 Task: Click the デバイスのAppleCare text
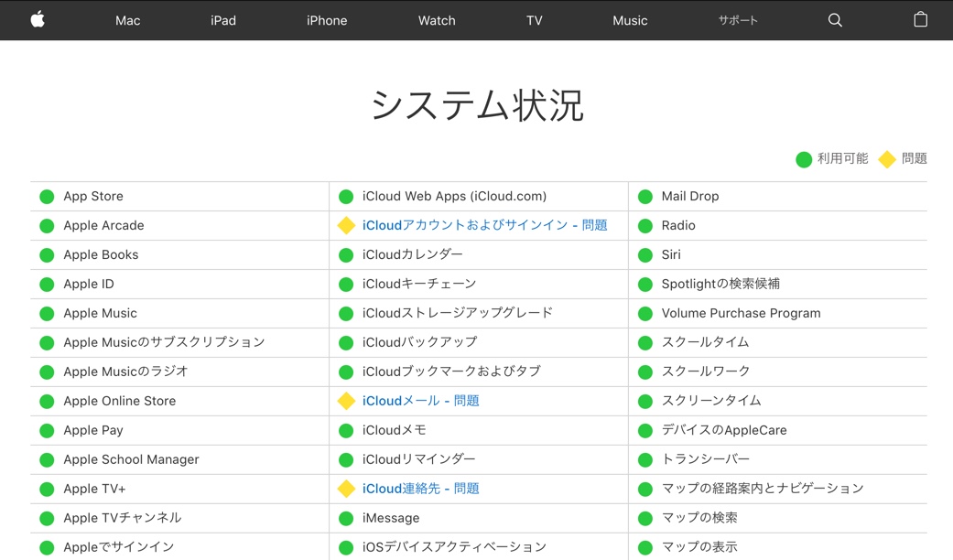[724, 430]
